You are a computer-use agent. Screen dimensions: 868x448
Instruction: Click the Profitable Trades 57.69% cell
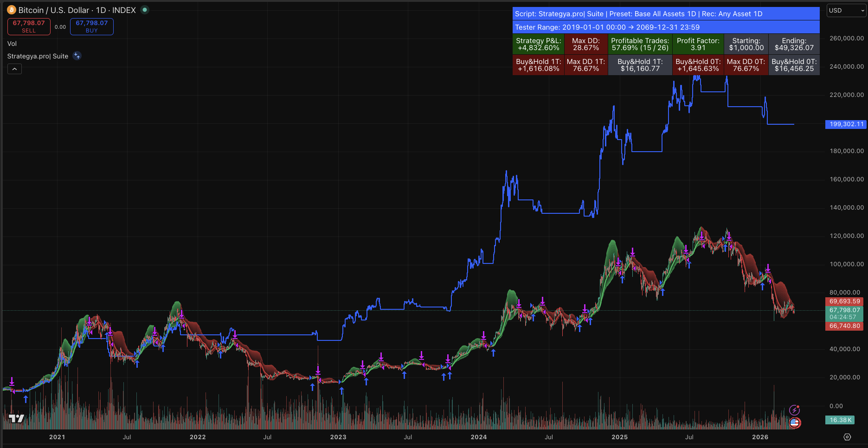[x=640, y=45]
